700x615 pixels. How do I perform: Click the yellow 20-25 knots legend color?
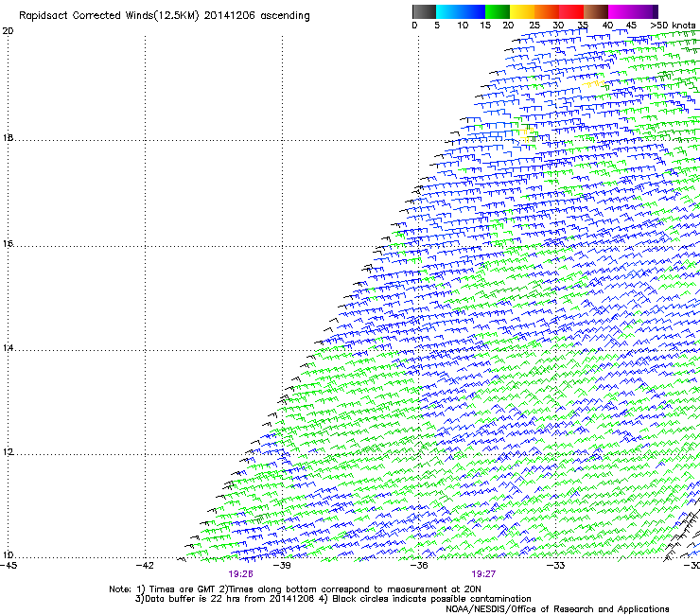[x=522, y=11]
